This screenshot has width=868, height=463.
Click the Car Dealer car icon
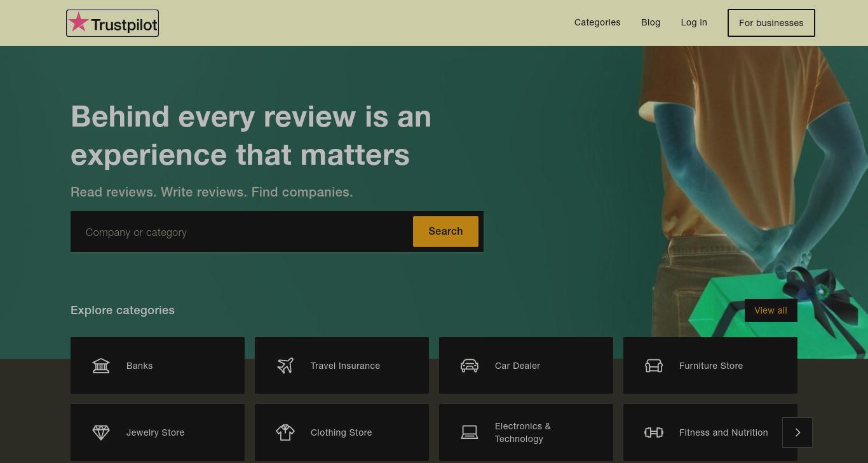(470, 366)
